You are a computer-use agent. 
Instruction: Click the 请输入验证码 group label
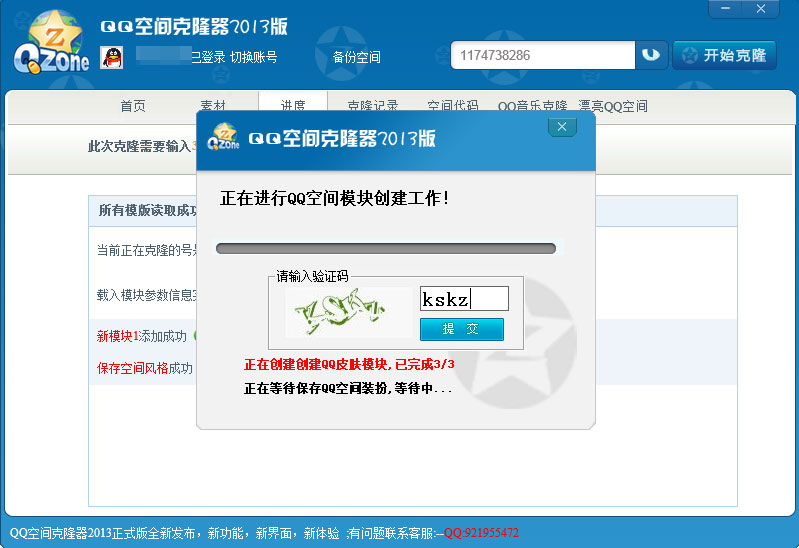(x=312, y=276)
